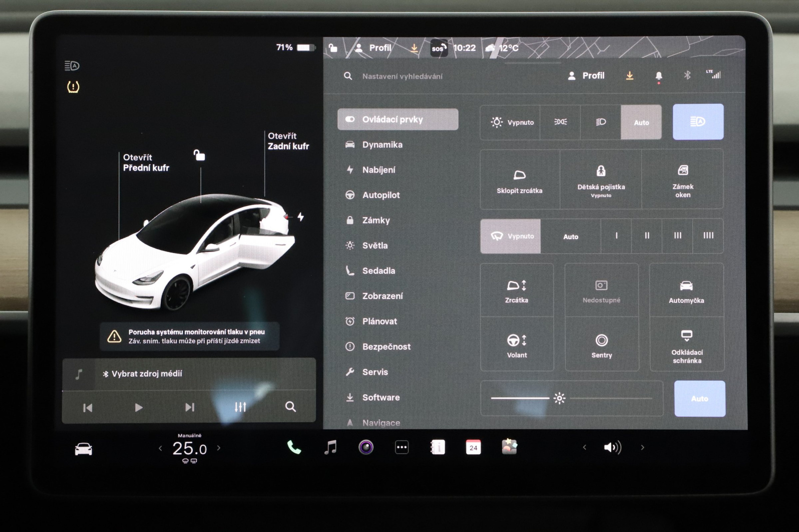Open the media equalizer icon

point(240,407)
